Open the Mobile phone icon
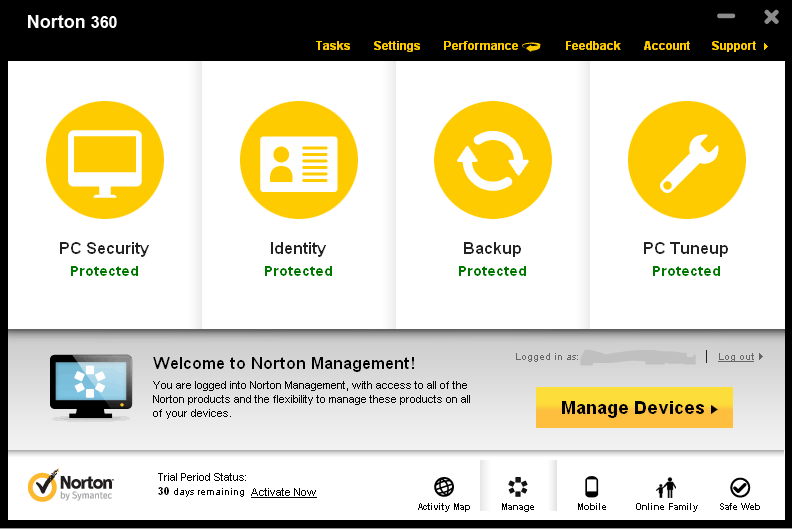 (x=591, y=487)
